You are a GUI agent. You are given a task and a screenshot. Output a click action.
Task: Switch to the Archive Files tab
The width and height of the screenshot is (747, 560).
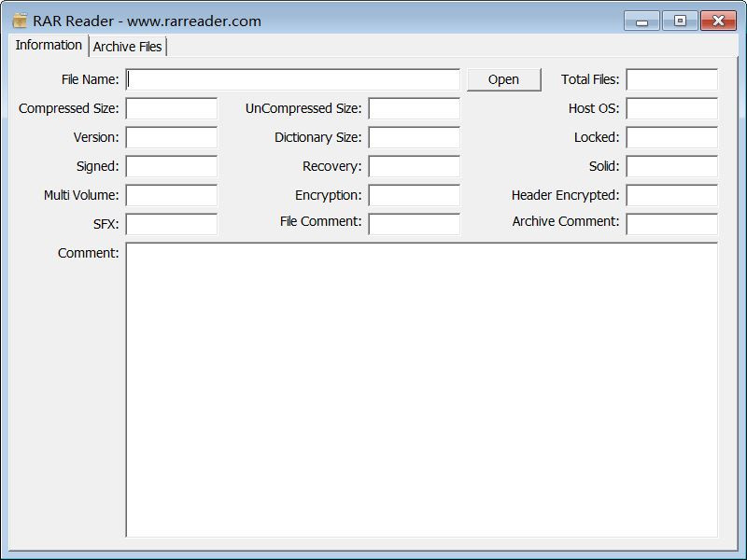tap(128, 47)
